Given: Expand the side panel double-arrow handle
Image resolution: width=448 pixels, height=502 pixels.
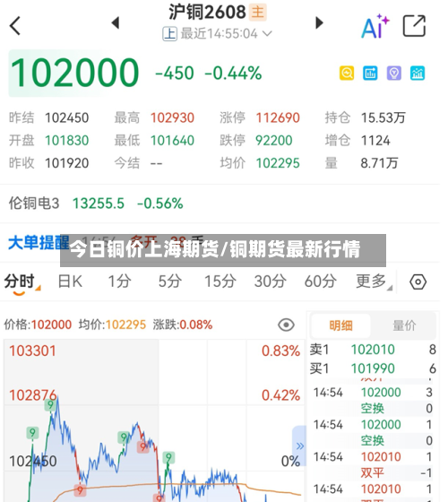Looking at the screenshot, I should click(x=299, y=446).
